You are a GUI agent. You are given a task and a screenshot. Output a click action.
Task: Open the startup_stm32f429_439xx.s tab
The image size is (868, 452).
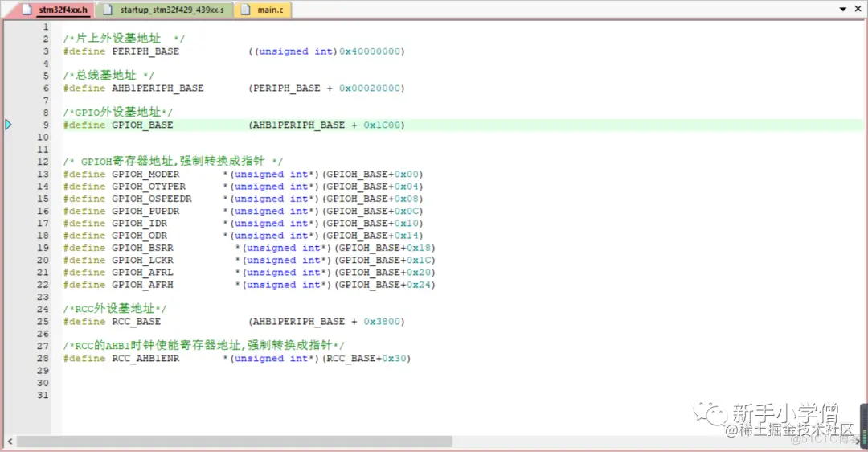coord(165,10)
